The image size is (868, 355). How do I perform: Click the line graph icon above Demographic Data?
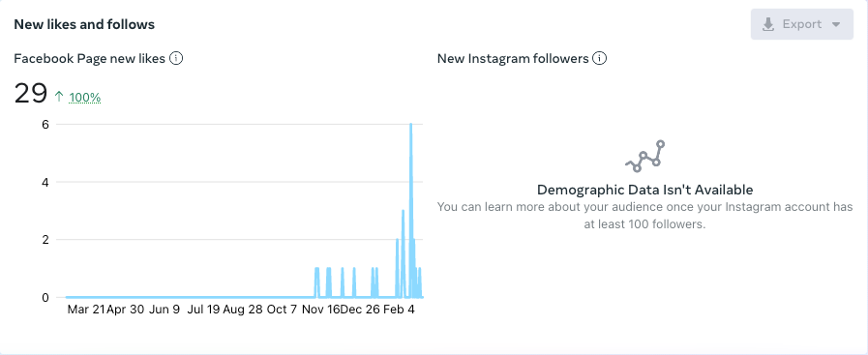coord(644,156)
